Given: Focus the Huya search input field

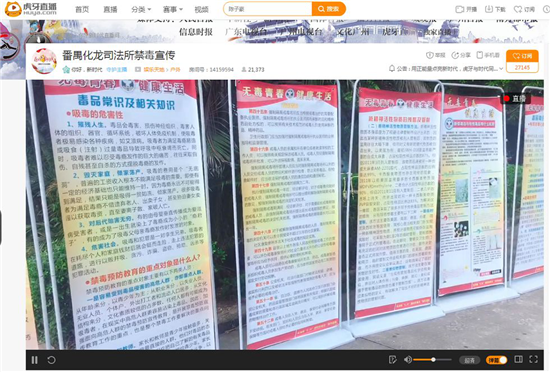Looking at the screenshot, I should [x=268, y=9].
